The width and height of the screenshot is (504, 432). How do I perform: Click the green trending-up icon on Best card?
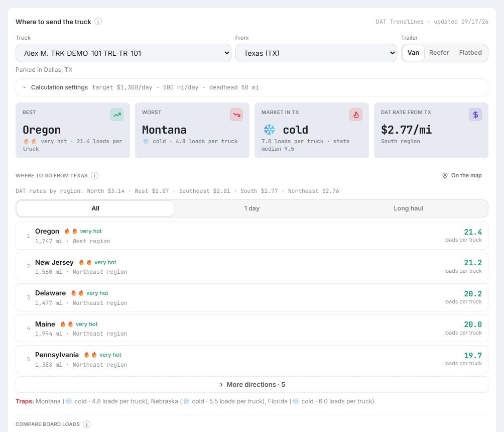coord(117,115)
